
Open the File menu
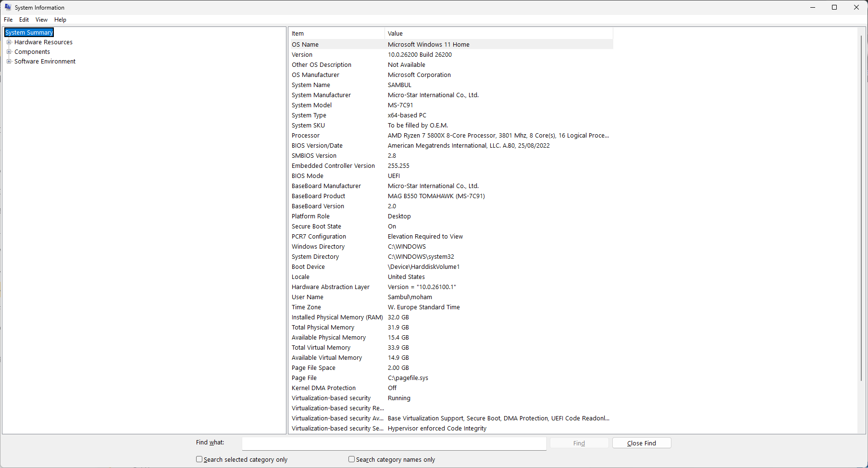(x=8, y=20)
